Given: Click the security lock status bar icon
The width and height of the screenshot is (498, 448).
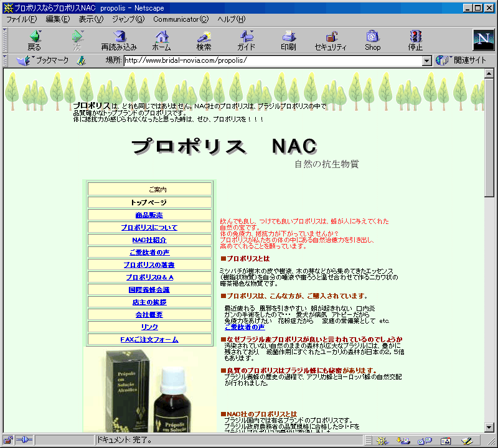Looking at the screenshot, I should 8,440.
